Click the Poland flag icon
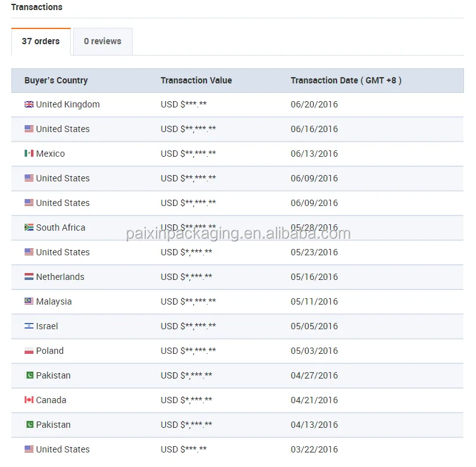Screen dimensions: 476x467 click(29, 351)
